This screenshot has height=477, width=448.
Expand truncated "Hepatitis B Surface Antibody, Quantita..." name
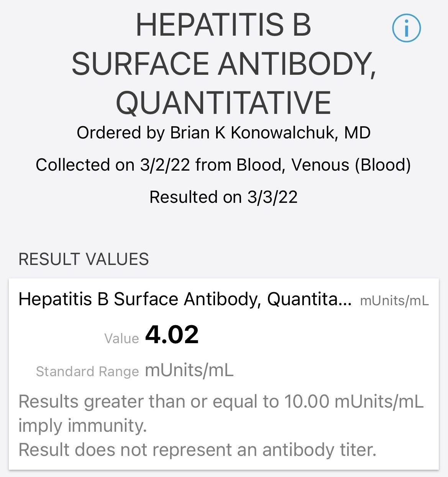pyautogui.click(x=185, y=299)
